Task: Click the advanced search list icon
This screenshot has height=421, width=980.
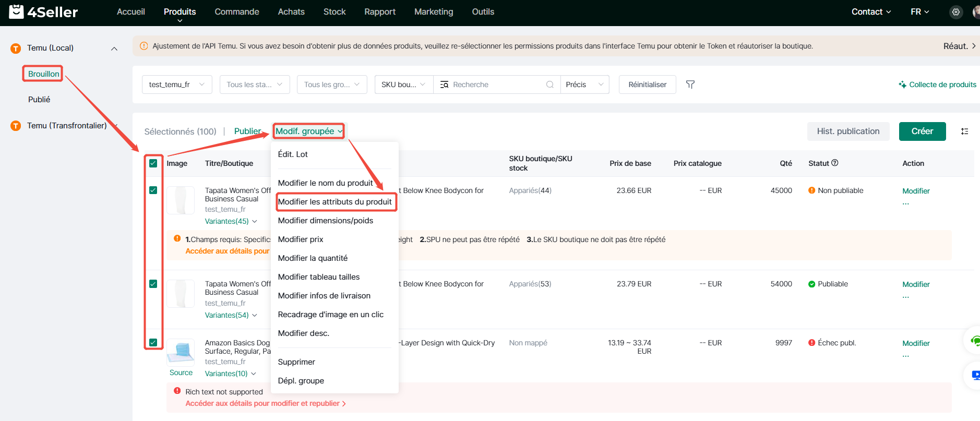Action: click(444, 85)
